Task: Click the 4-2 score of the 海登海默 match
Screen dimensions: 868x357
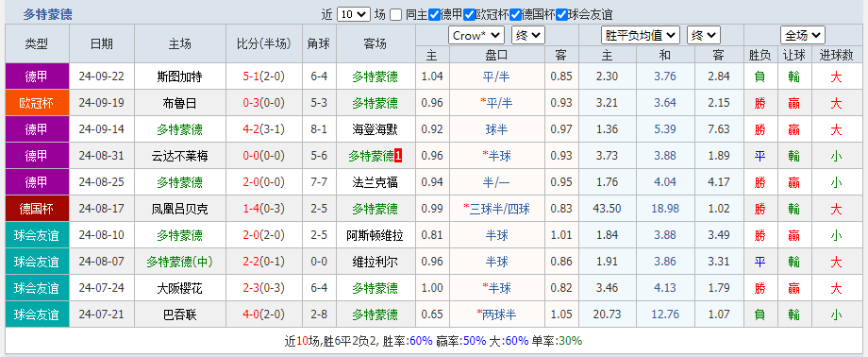Action: pyautogui.click(x=251, y=129)
